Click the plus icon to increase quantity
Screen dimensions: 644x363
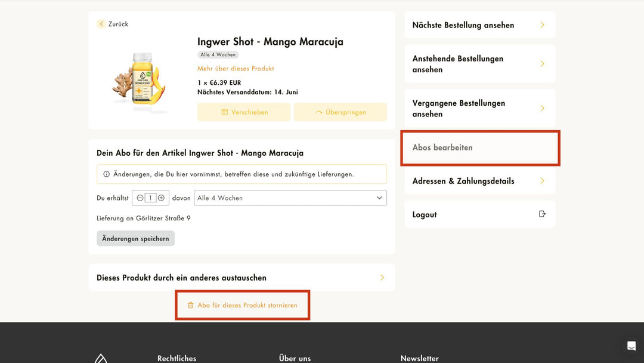(x=161, y=198)
